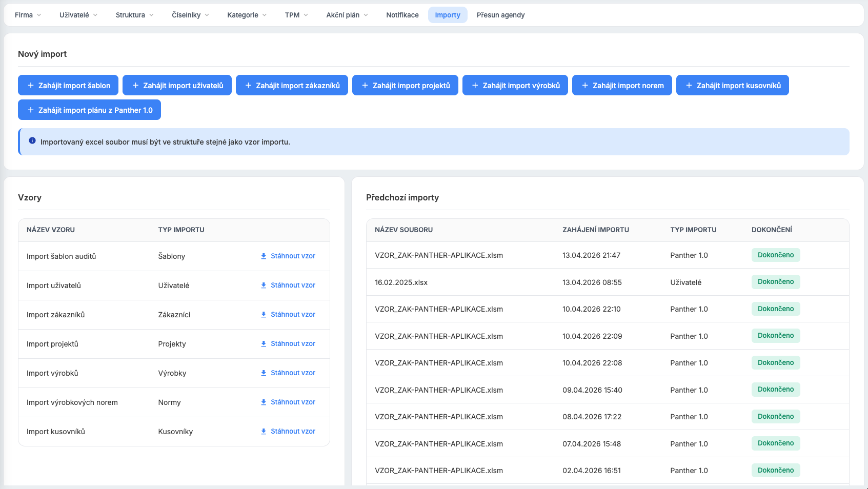Click the Dokončeno badge for 16.02.2025.xlsx
The height and width of the screenshot is (489, 868).
[x=775, y=282]
